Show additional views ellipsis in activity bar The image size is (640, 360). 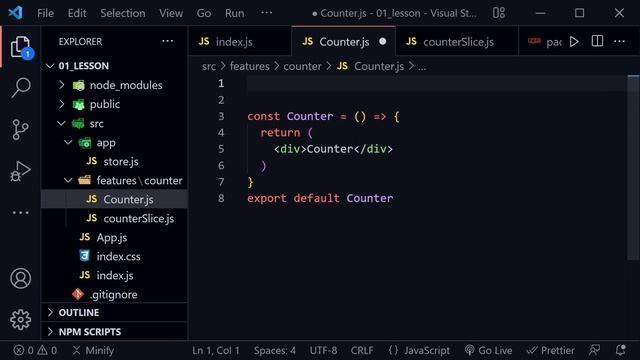[x=20, y=213]
